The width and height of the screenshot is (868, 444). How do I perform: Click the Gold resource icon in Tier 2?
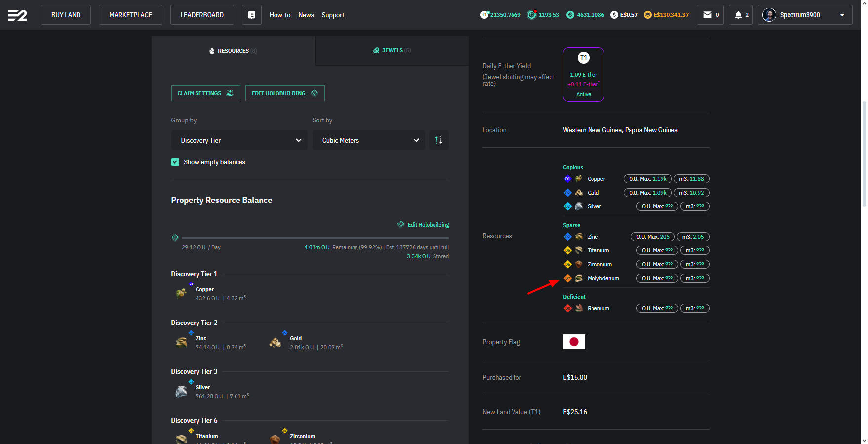pyautogui.click(x=275, y=342)
